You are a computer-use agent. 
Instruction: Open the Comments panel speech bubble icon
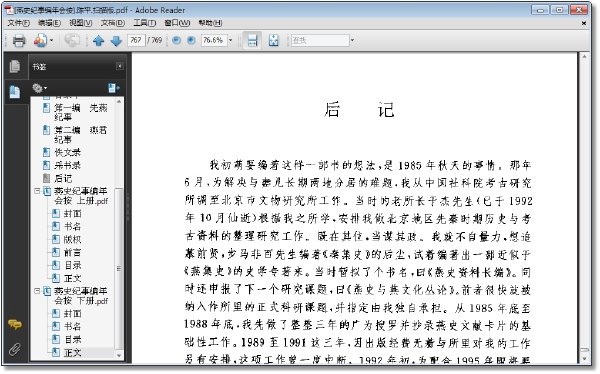15,325
